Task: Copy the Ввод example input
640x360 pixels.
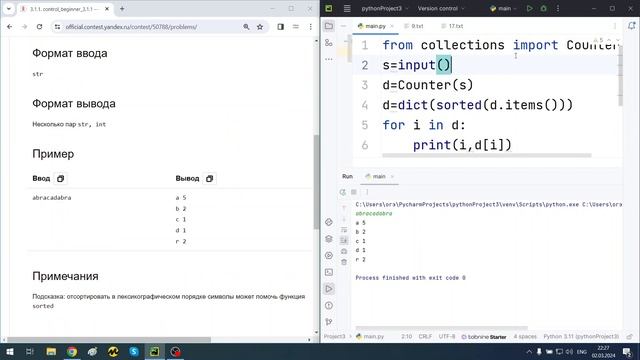Action: 60,178
